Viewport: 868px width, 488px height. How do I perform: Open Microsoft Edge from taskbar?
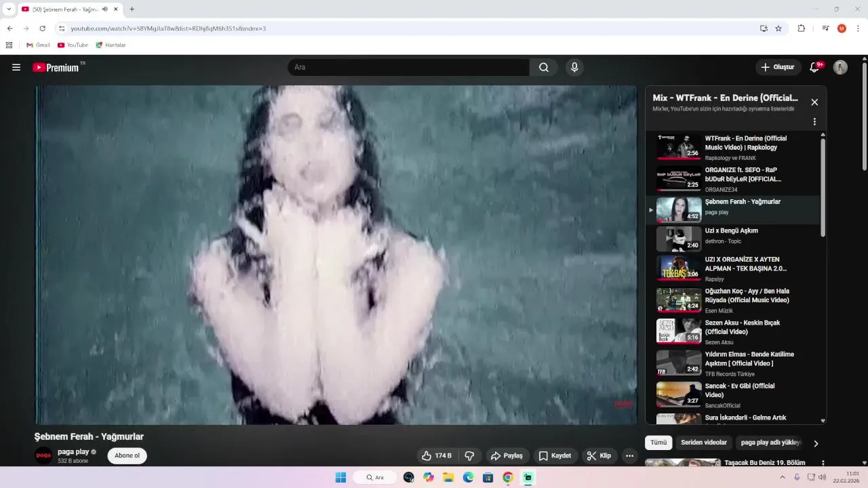[468, 477]
